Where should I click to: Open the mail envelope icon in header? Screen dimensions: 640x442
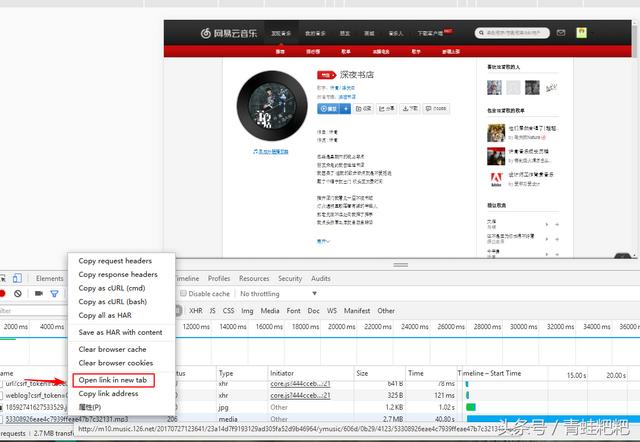click(x=561, y=33)
